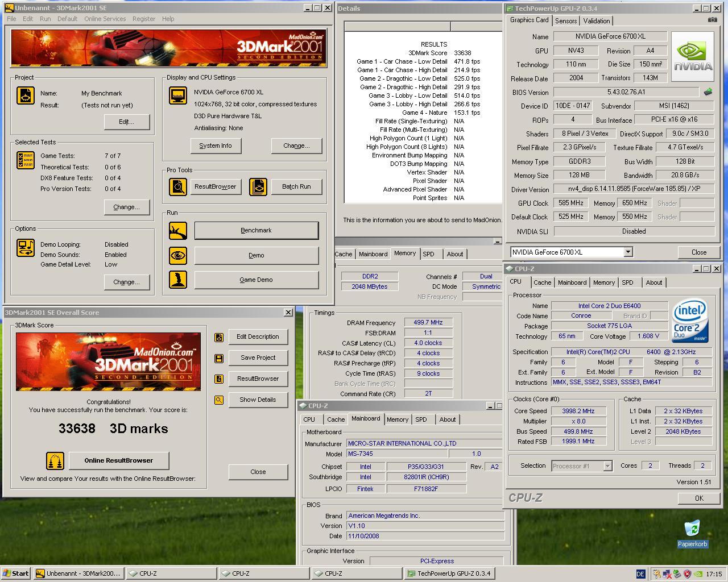Open the Online Services menu
The image size is (728, 582).
(105, 19)
